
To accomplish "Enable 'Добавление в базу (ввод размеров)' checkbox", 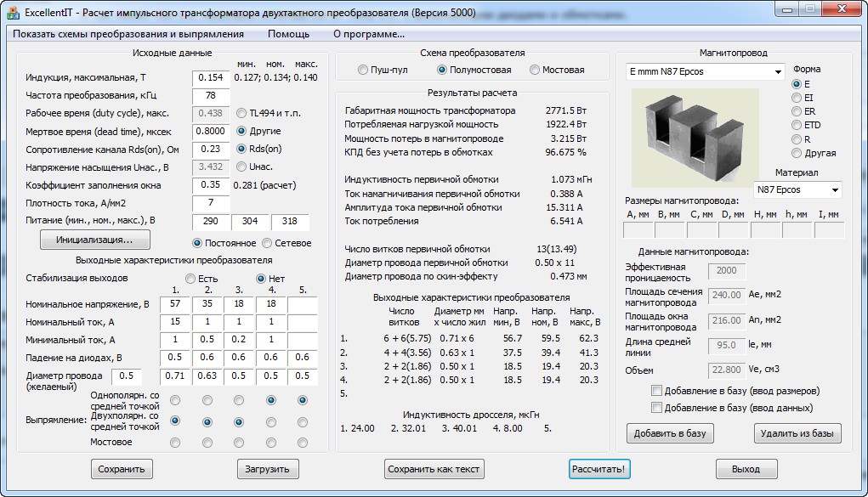I will pos(656,391).
